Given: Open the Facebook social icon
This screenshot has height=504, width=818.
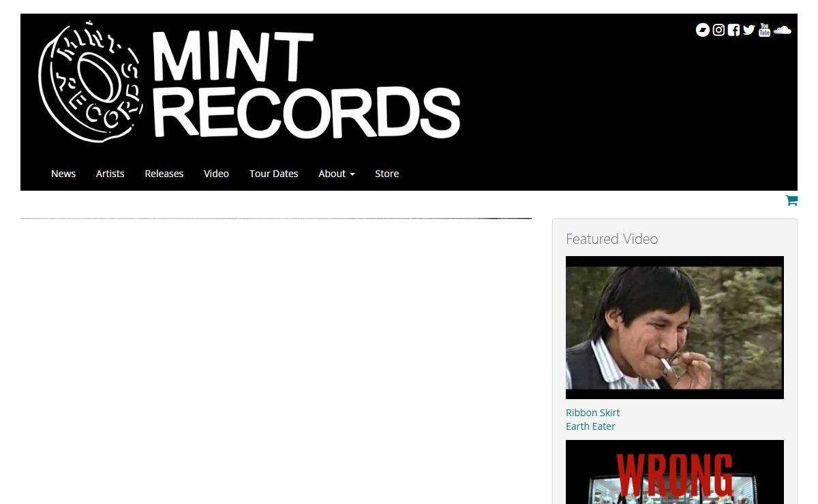Looking at the screenshot, I should pos(733,30).
